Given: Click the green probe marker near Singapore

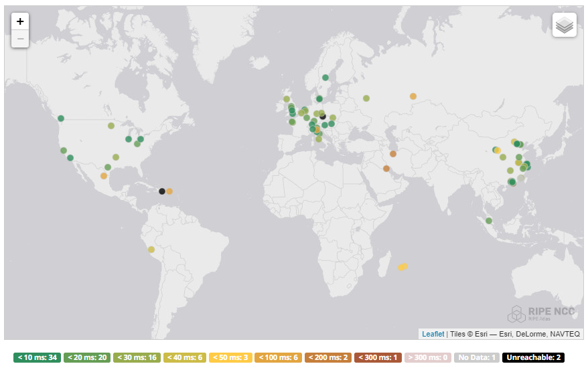Looking at the screenshot, I should pos(489,221).
